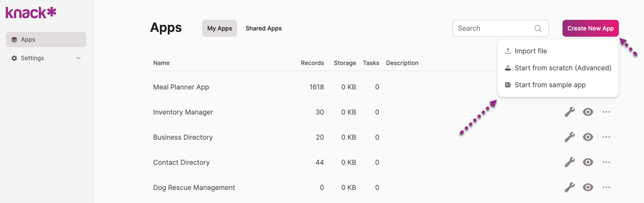Screen dimensions: 644x203
Task: Select Import file from the menu
Action: click(531, 51)
